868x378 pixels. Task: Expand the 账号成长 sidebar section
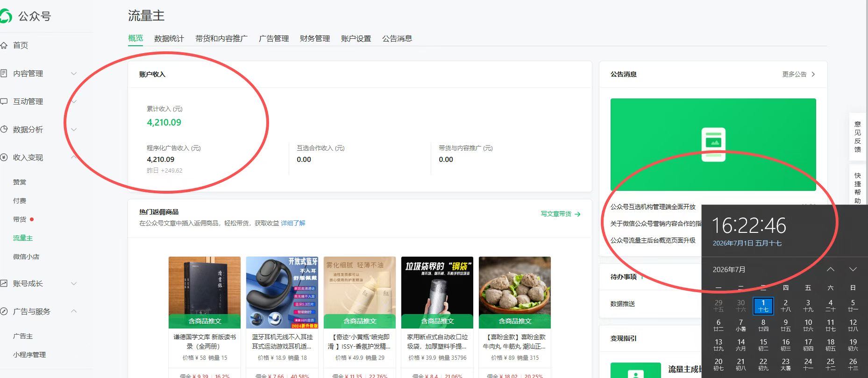coord(74,284)
